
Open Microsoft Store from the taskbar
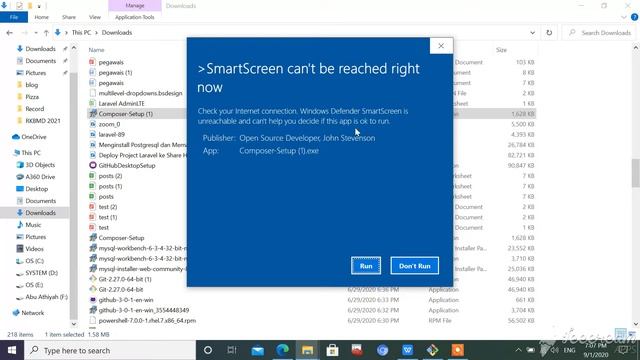332,350
